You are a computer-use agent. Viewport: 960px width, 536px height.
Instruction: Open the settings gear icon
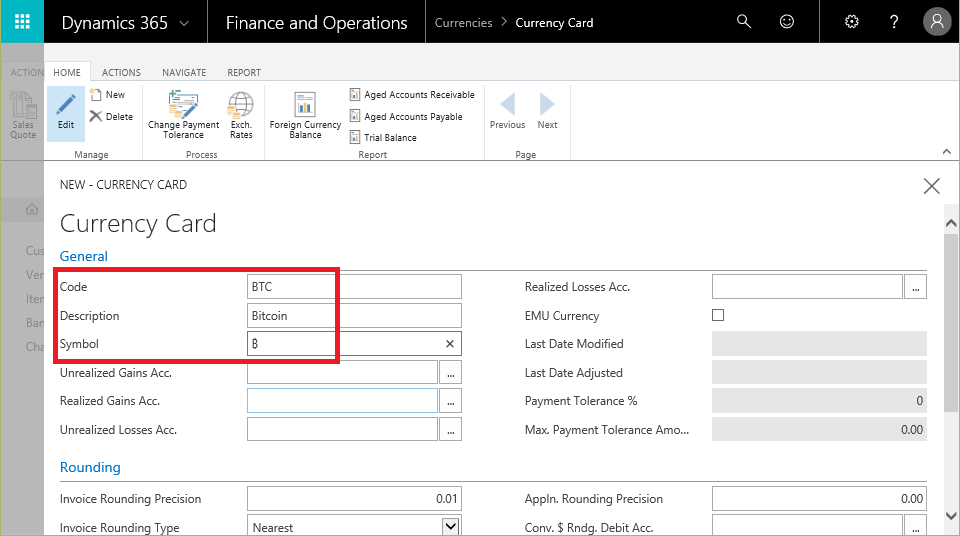coord(851,22)
